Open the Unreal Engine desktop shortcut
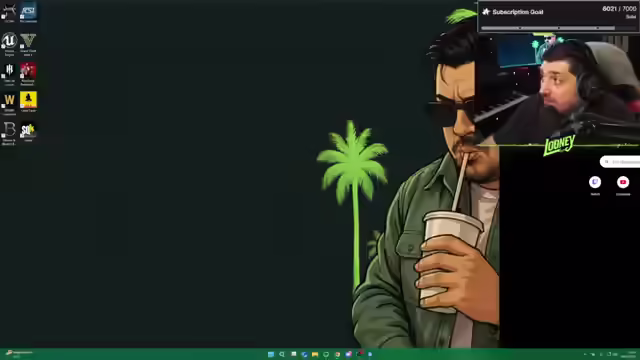 click(x=9, y=44)
